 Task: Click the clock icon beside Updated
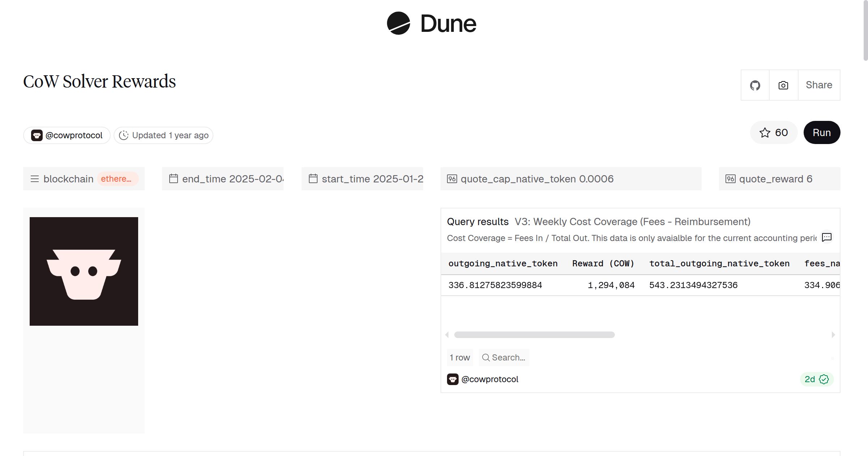pyautogui.click(x=124, y=135)
